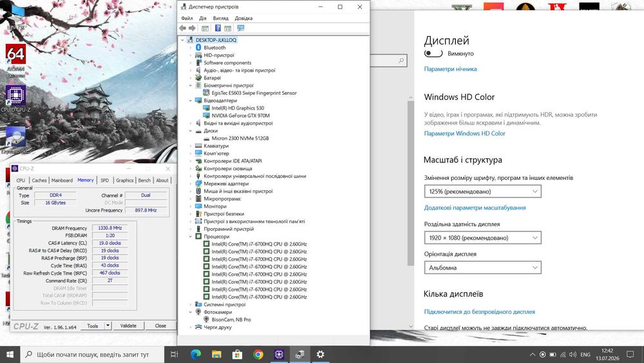Collapse the Процесори category
This screenshot has height=363, width=644.
[191, 237]
